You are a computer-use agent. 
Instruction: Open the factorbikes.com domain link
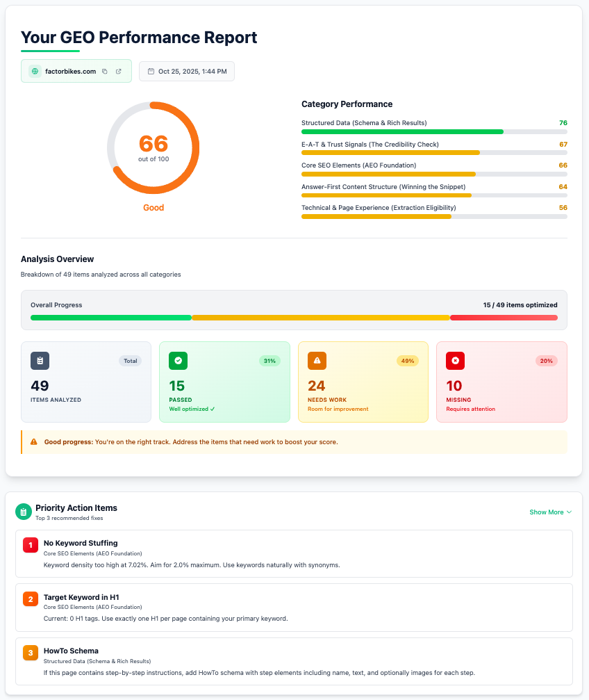pyautogui.click(x=70, y=71)
